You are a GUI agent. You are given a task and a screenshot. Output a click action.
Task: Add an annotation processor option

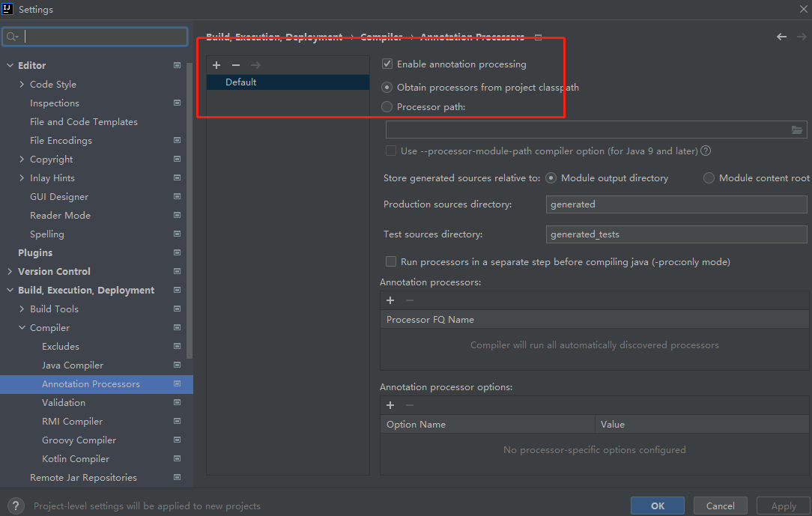point(390,405)
